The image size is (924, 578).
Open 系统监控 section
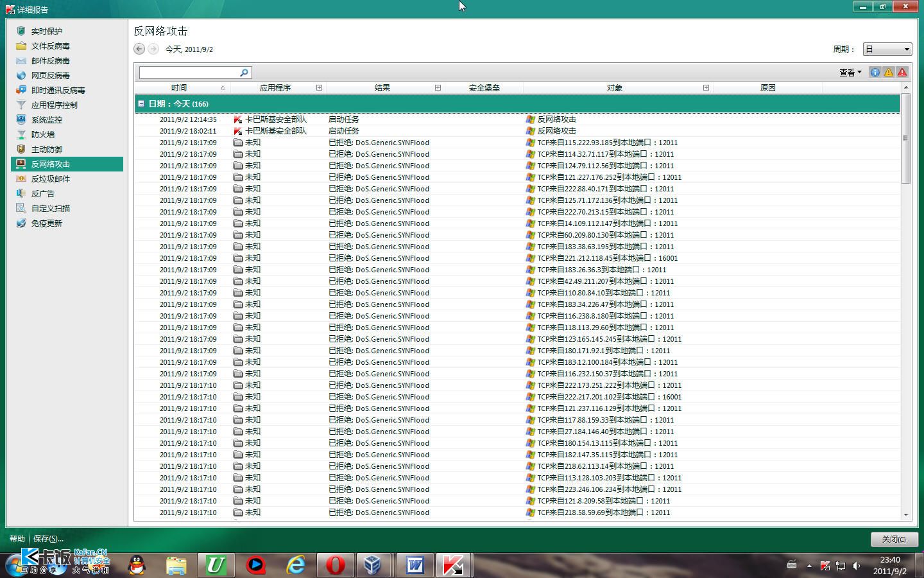(47, 119)
